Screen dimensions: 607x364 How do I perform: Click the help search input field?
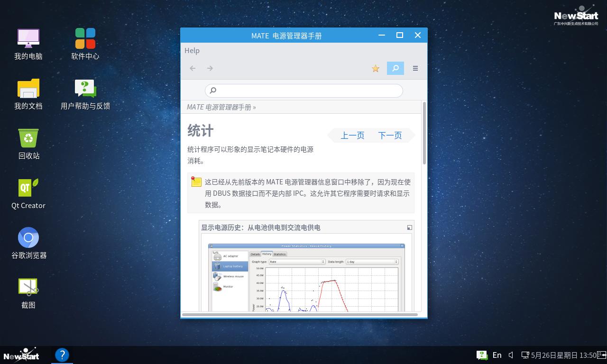click(x=304, y=91)
